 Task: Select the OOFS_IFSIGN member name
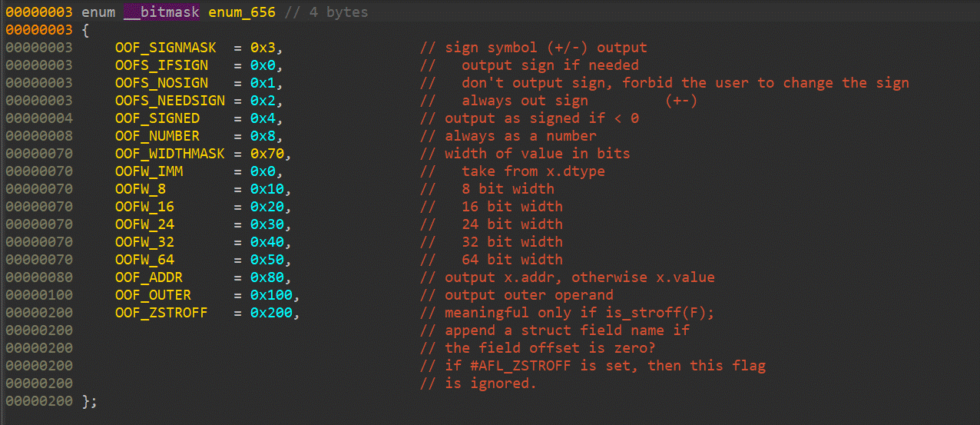tap(161, 65)
